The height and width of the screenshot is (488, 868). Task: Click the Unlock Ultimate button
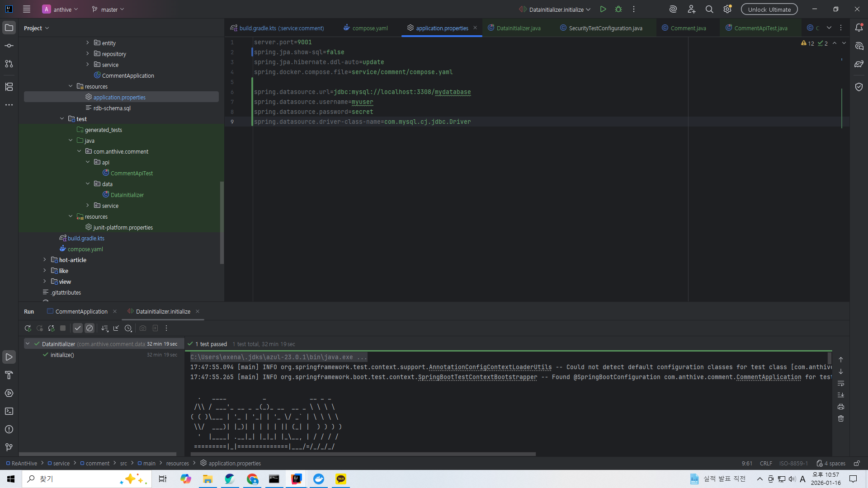769,9
